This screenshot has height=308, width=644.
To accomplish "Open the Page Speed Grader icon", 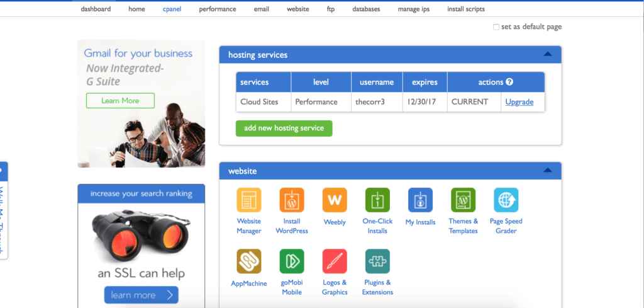I will [x=506, y=200].
